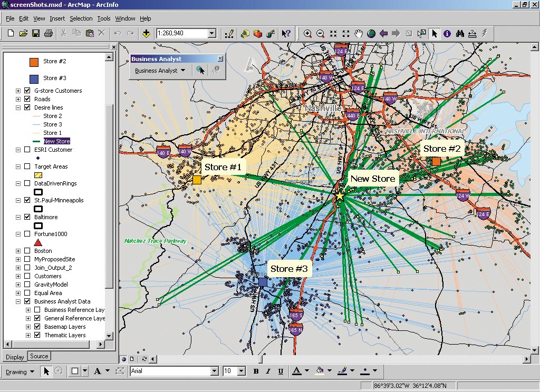The height and width of the screenshot is (392, 540).
Task: Uncheck the Baltimore layer
Action: [27, 217]
